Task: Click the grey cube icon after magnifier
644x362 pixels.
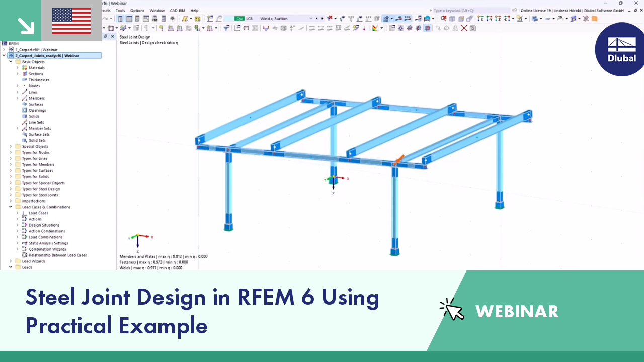Action: coord(452,19)
